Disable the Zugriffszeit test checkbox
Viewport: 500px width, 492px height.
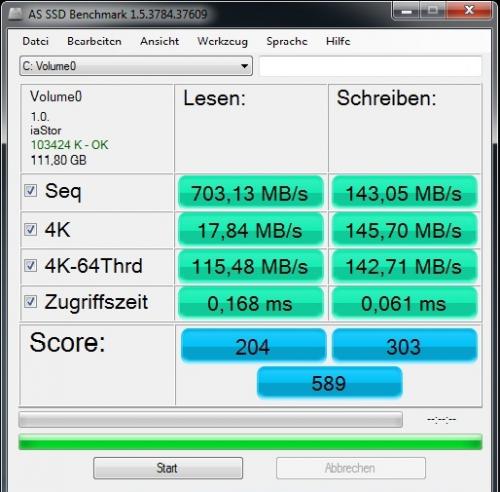(30, 302)
